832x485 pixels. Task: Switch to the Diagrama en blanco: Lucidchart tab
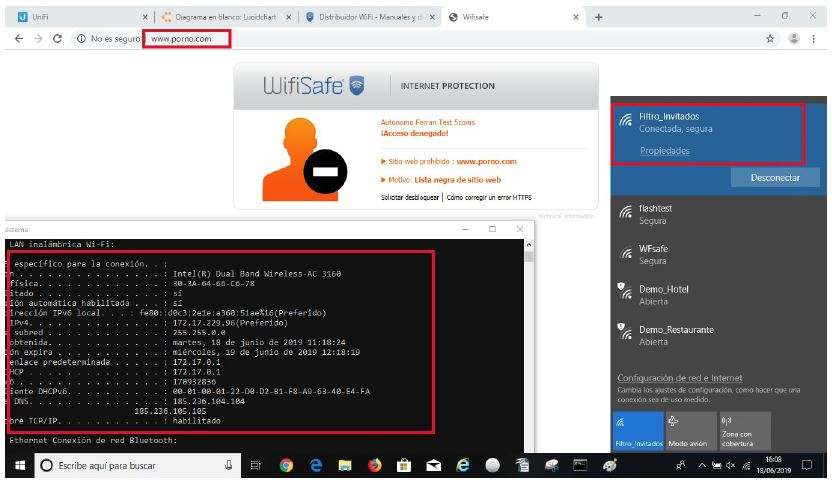(226, 17)
